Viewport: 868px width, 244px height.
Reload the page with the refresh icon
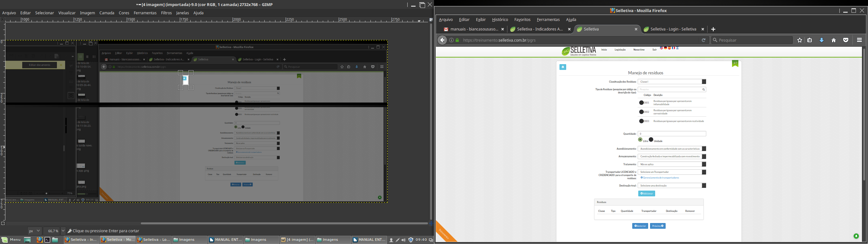(703, 40)
